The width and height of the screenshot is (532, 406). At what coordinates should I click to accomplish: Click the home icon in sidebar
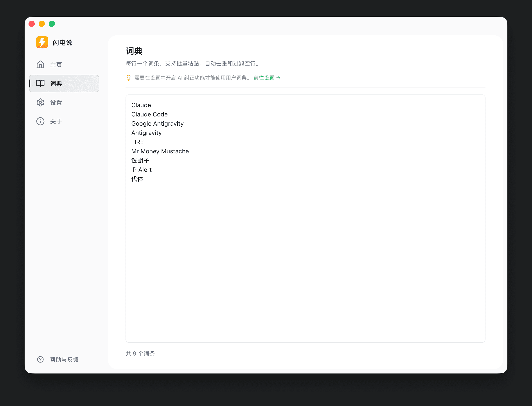pos(40,65)
